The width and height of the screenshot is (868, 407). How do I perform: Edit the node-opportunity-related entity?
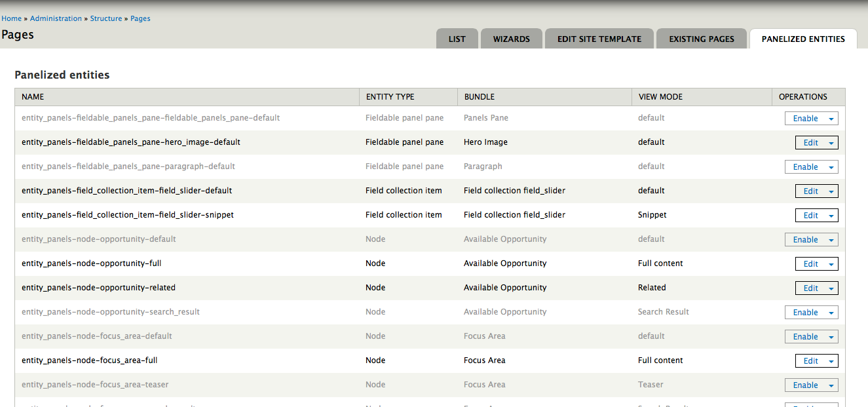point(810,288)
